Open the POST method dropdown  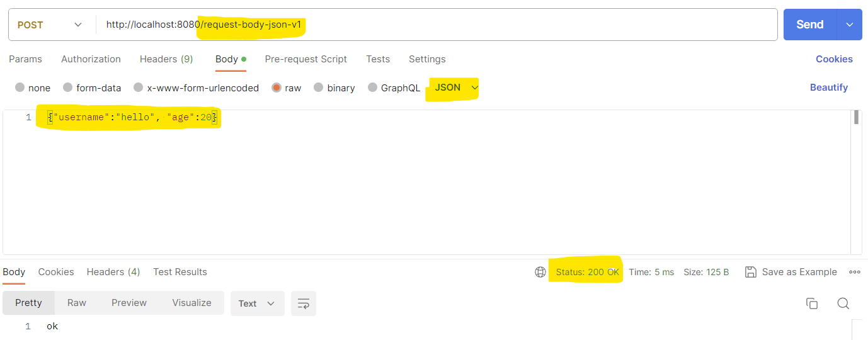click(50, 25)
